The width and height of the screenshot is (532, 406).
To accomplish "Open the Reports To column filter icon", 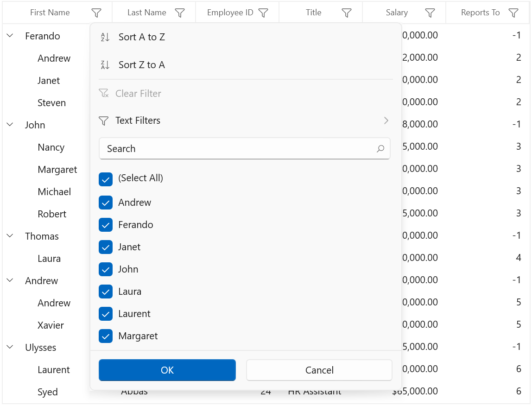I will pos(513,13).
